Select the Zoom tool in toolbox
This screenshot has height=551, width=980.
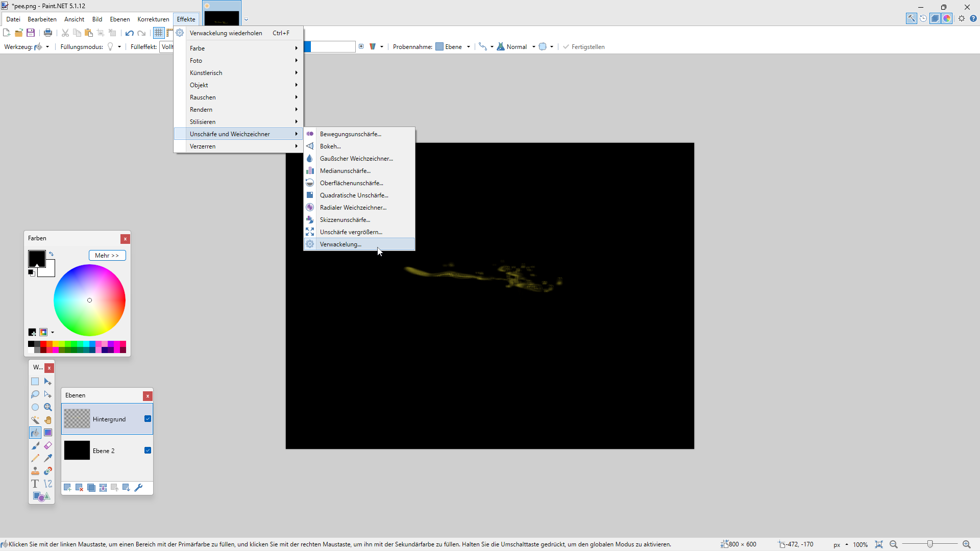(48, 407)
